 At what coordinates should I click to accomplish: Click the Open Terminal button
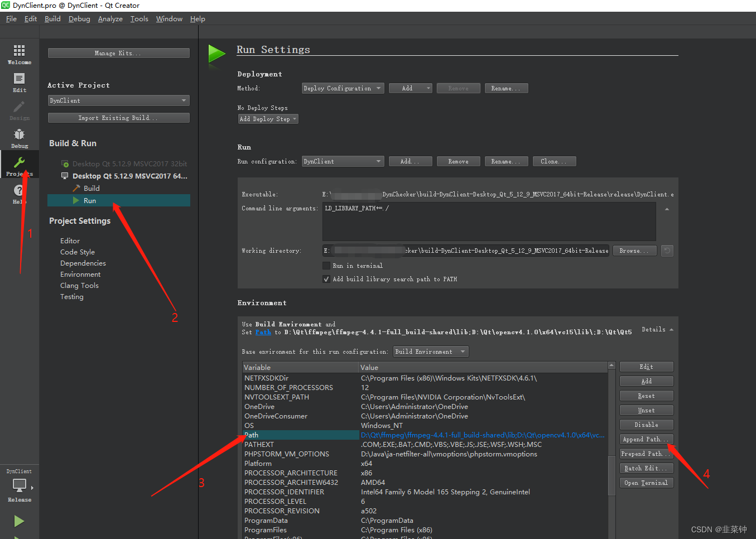[646, 483]
